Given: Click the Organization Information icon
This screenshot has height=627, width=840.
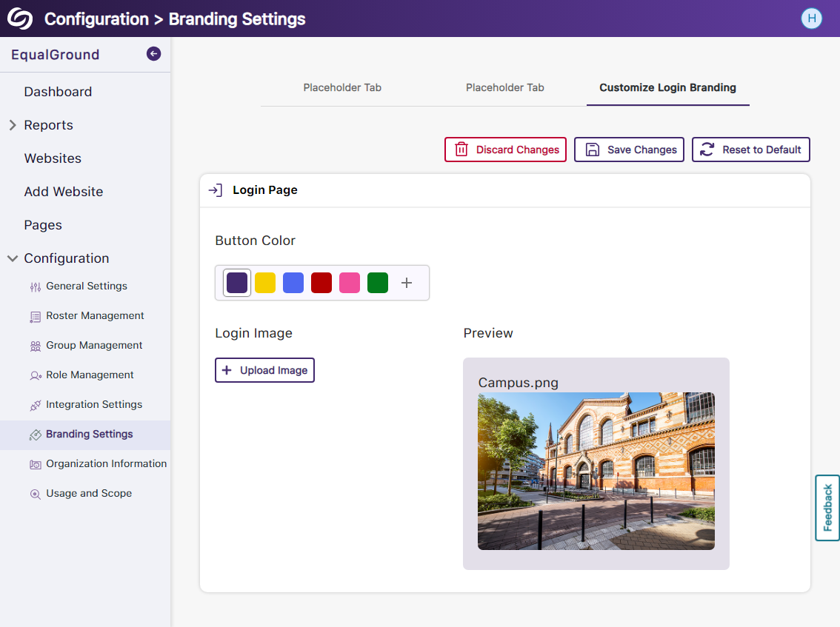Looking at the screenshot, I should click(x=36, y=463).
